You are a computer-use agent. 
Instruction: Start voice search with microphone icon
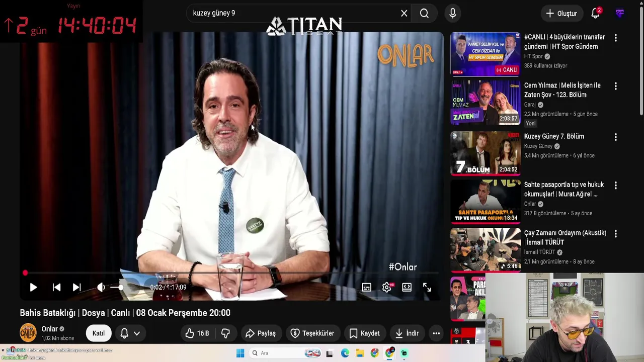(x=453, y=14)
